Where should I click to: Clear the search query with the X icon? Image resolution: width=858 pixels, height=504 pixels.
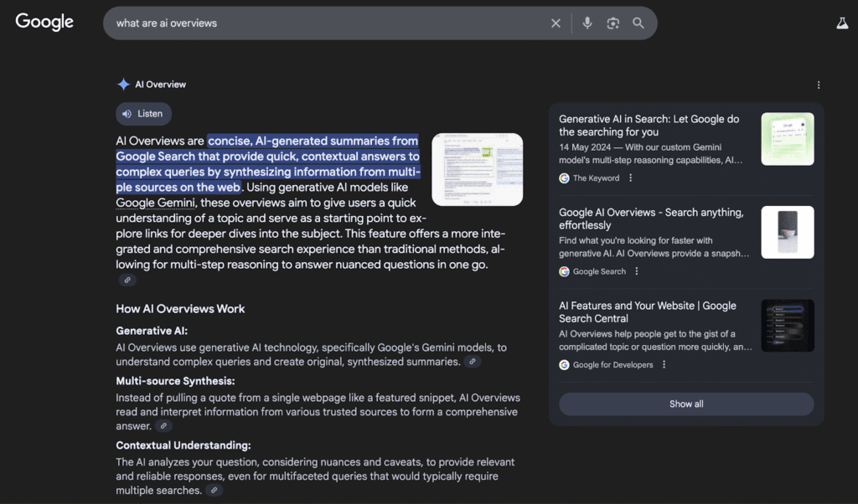pos(556,23)
